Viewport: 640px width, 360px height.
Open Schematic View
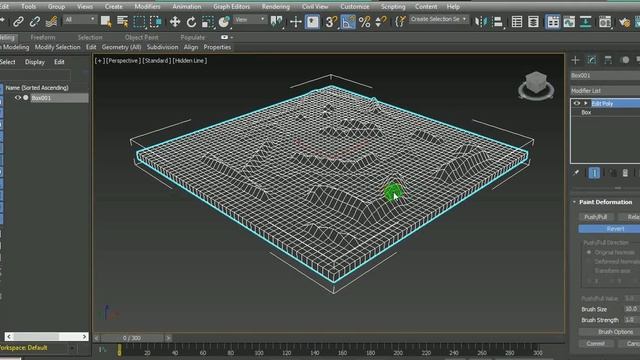point(586,22)
